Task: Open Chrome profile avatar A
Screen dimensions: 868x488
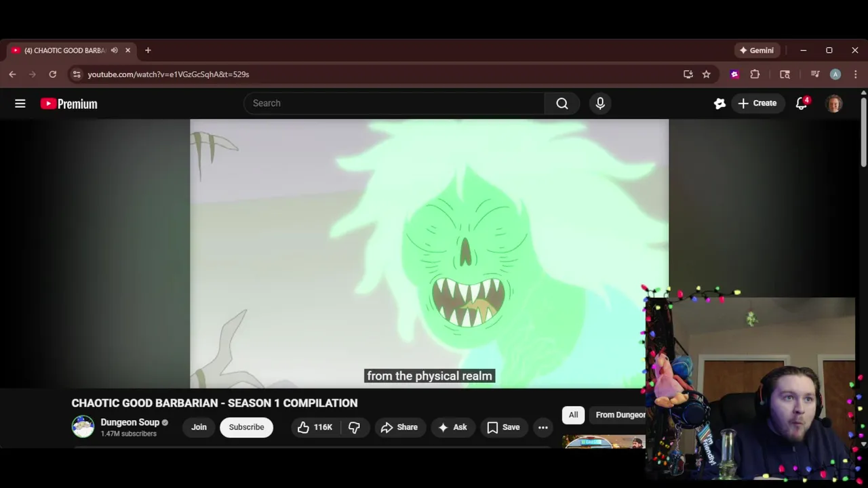Action: coord(835,75)
